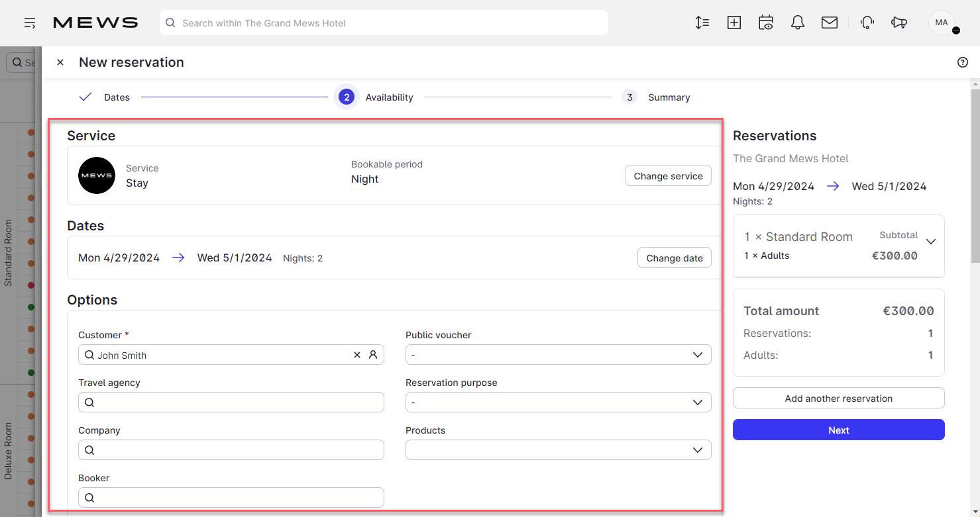Expand the Standard Room subtotal details

click(x=930, y=241)
